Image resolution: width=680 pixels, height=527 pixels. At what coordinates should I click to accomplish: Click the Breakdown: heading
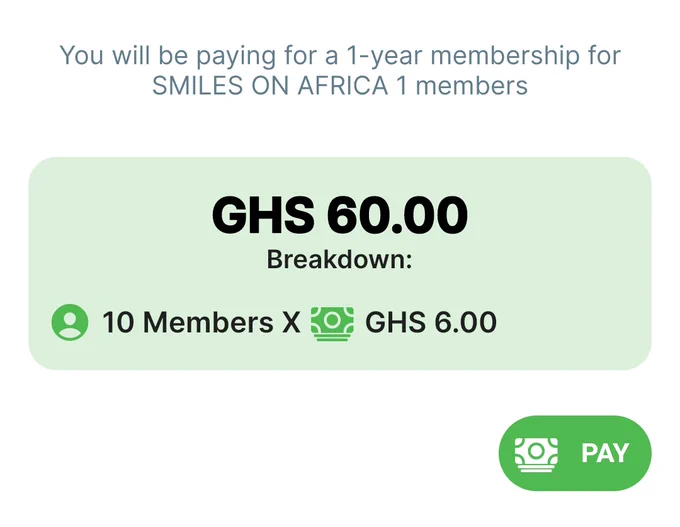(x=339, y=259)
